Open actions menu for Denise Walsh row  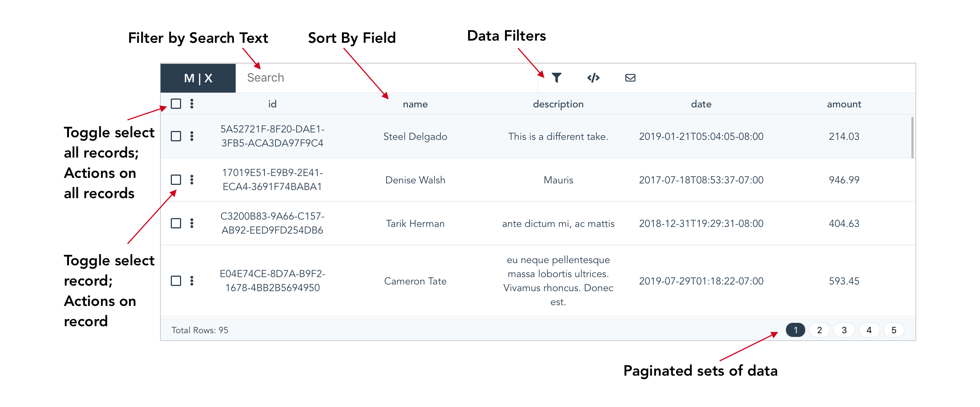coord(192,179)
